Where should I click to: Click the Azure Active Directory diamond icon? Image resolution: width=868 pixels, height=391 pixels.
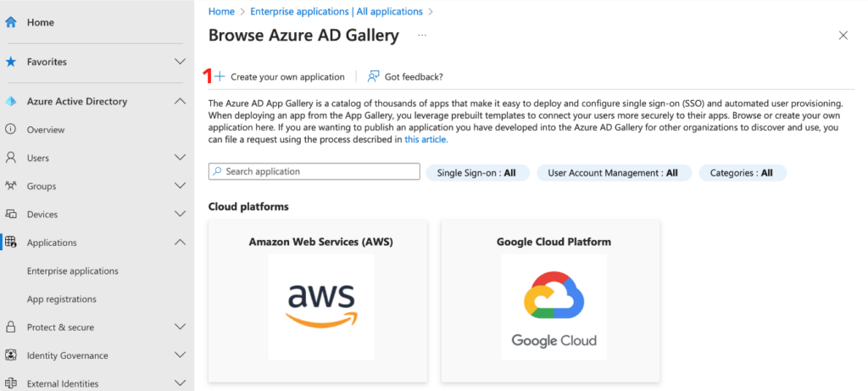pyautogui.click(x=11, y=102)
